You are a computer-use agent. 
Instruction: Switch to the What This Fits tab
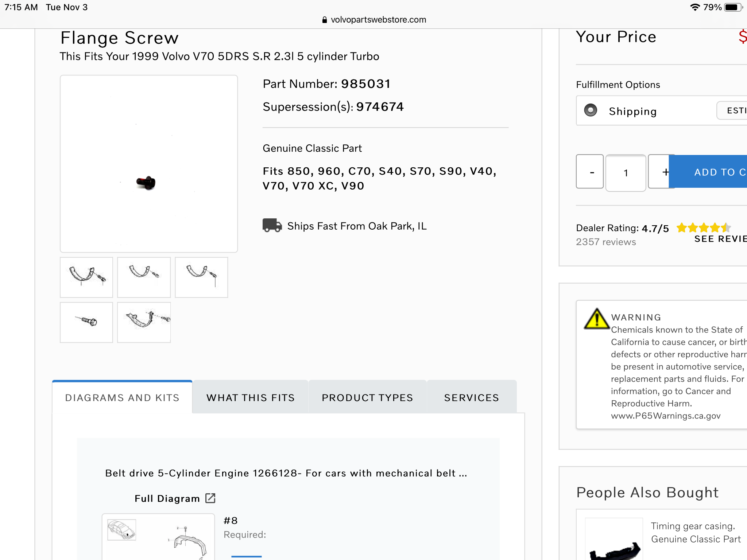point(250,397)
